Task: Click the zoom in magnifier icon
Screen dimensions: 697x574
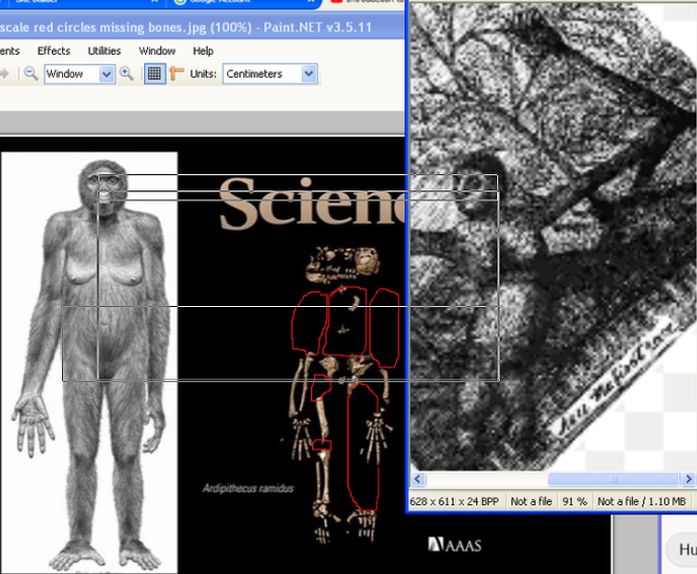Action: [127, 73]
